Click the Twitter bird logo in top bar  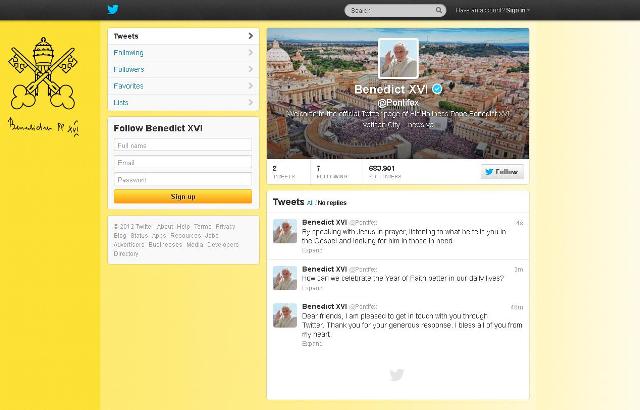click(x=113, y=9)
